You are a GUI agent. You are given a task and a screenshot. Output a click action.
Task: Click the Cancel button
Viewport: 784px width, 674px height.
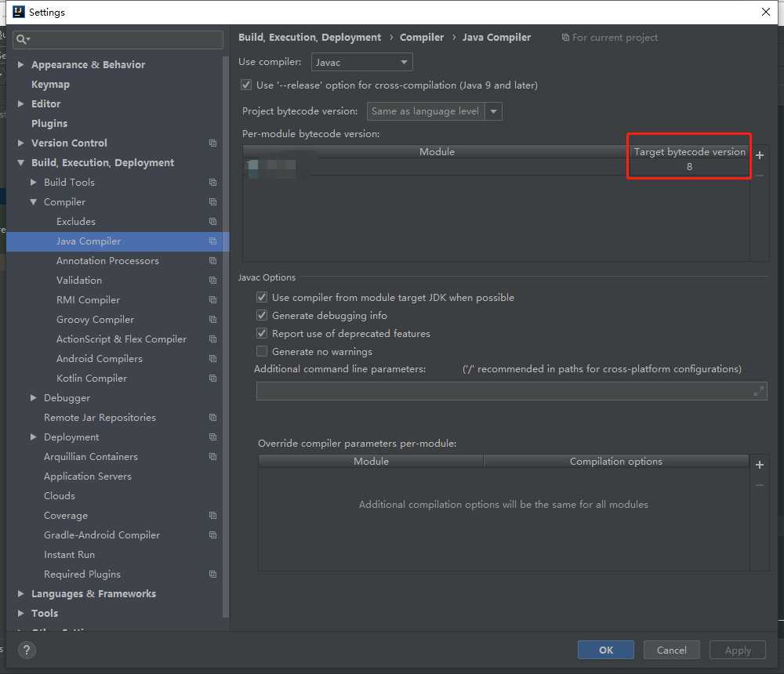coord(671,650)
